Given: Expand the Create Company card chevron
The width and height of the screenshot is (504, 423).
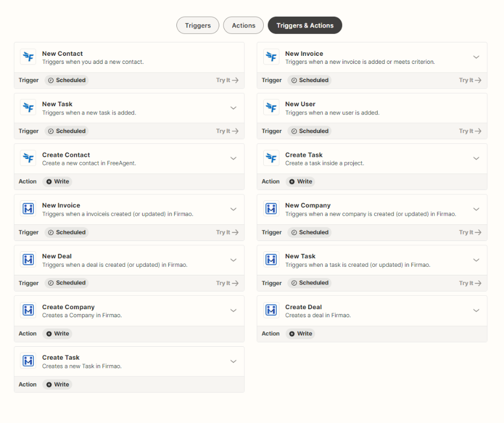Looking at the screenshot, I should tap(233, 311).
